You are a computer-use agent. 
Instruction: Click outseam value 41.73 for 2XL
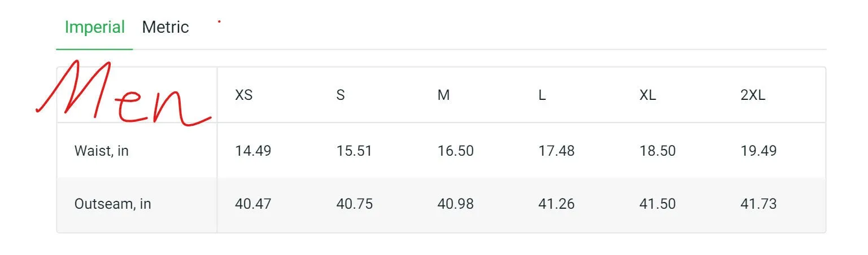click(758, 204)
